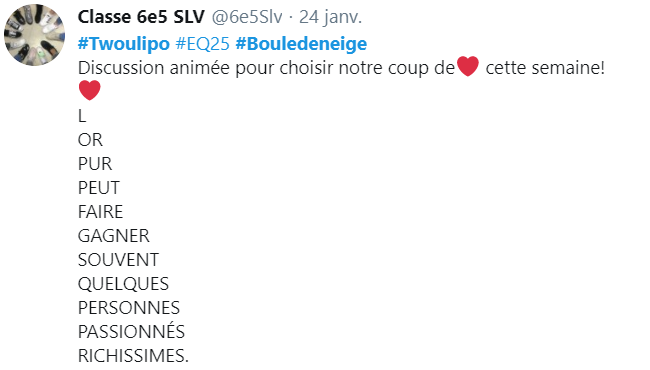Screen dimensions: 650x370
Task: Click the word PEUT in the poem
Action: pos(99,188)
